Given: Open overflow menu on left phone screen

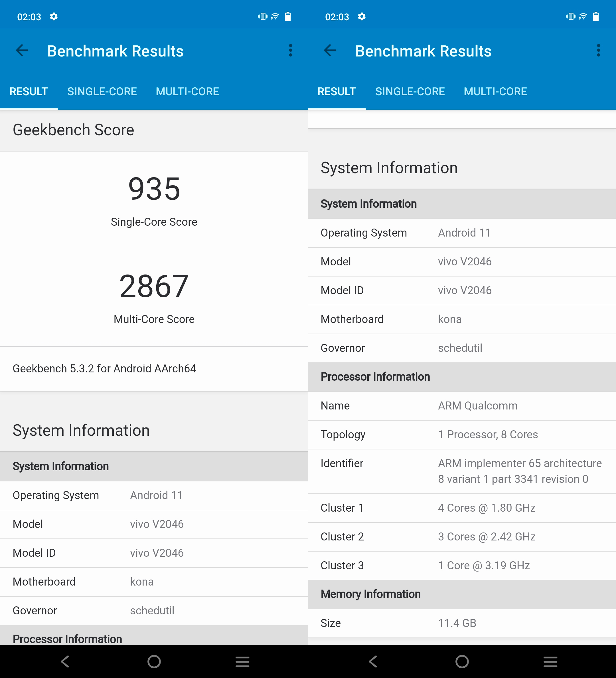Looking at the screenshot, I should tap(291, 51).
